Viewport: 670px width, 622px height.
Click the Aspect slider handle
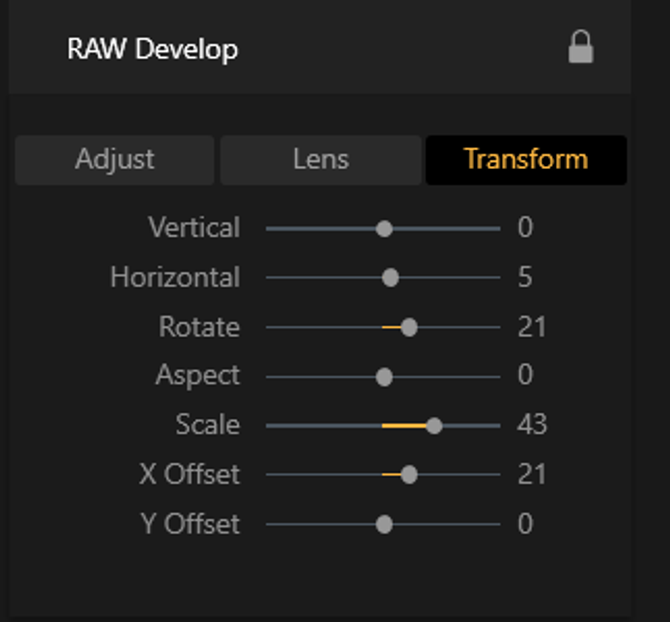coord(384,377)
